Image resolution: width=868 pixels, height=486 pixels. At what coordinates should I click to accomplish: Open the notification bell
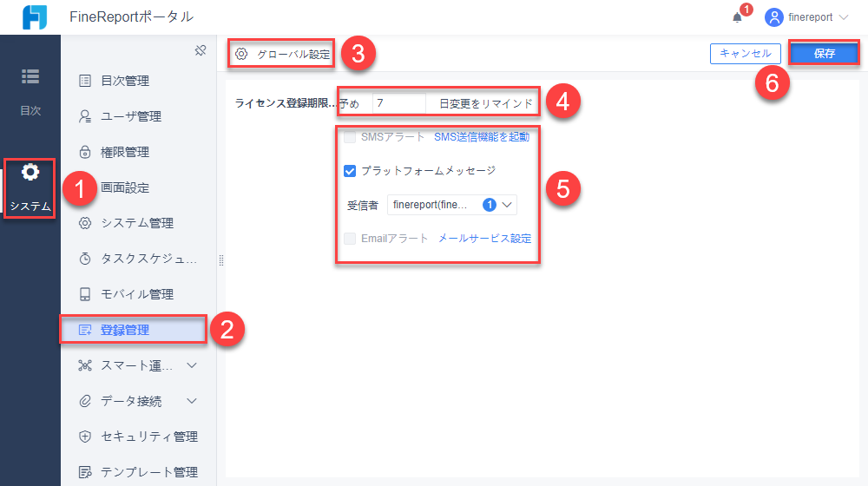click(x=737, y=17)
